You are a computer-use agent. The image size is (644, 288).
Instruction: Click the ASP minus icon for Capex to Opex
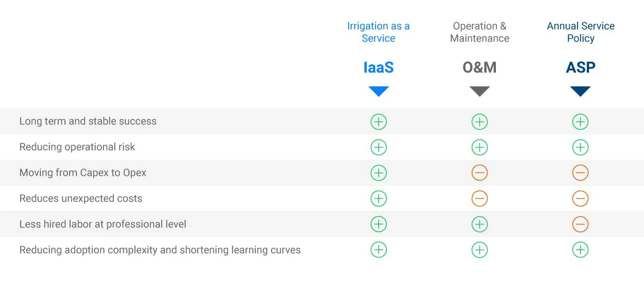[580, 173]
